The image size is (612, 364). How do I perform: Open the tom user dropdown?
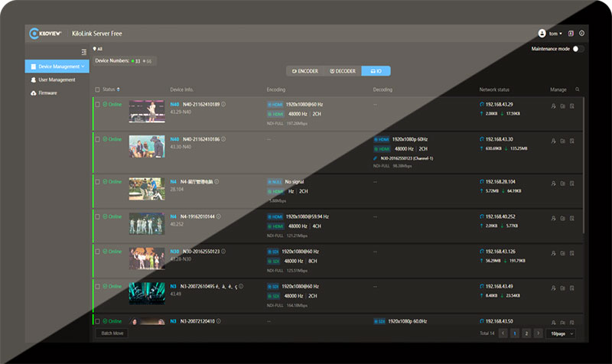[556, 34]
